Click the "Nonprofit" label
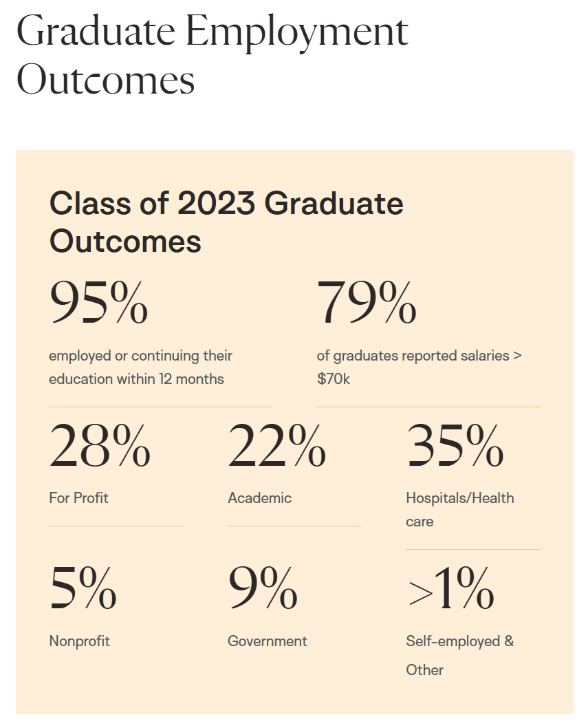This screenshot has width=588, height=728. point(79,641)
